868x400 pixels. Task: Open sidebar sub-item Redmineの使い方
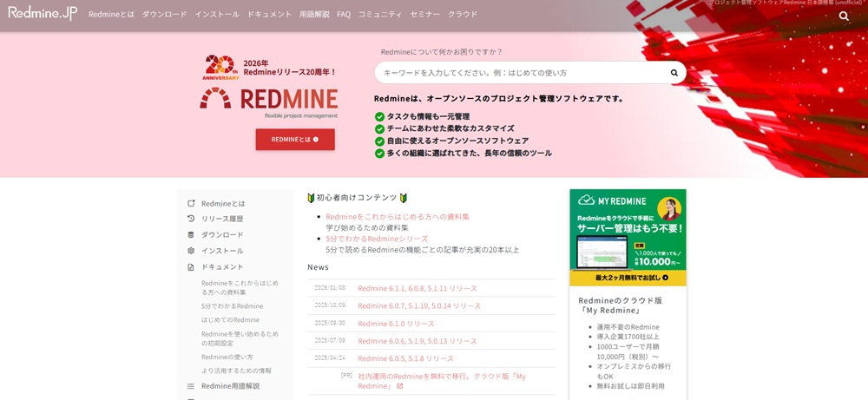(x=227, y=357)
